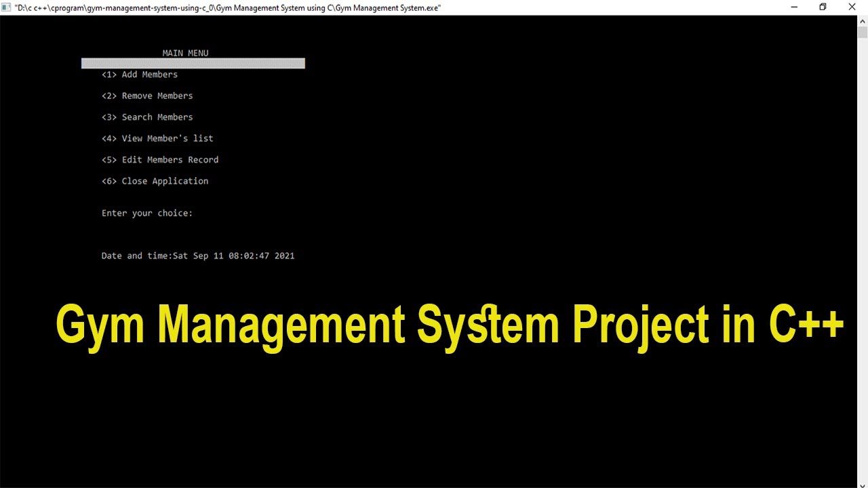Minimize the Gym Management System console window
Viewport: 868px width, 488px height.
click(793, 7)
